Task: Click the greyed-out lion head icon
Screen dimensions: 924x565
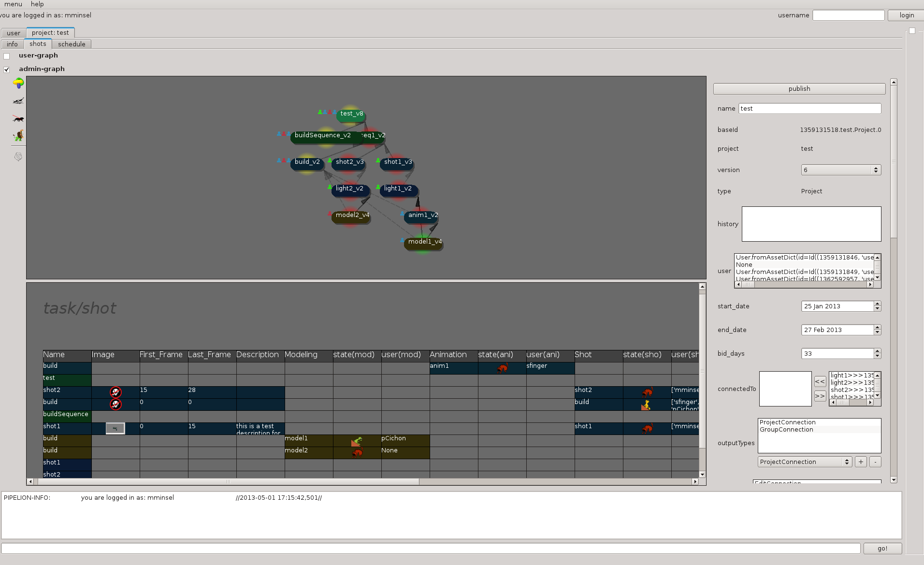Action: coord(18,157)
